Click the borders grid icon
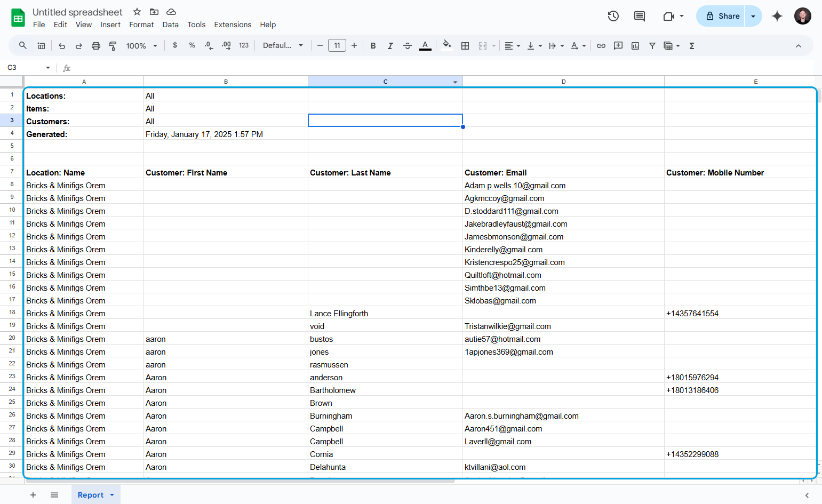Viewport: 822px width, 504px height. pyautogui.click(x=465, y=46)
